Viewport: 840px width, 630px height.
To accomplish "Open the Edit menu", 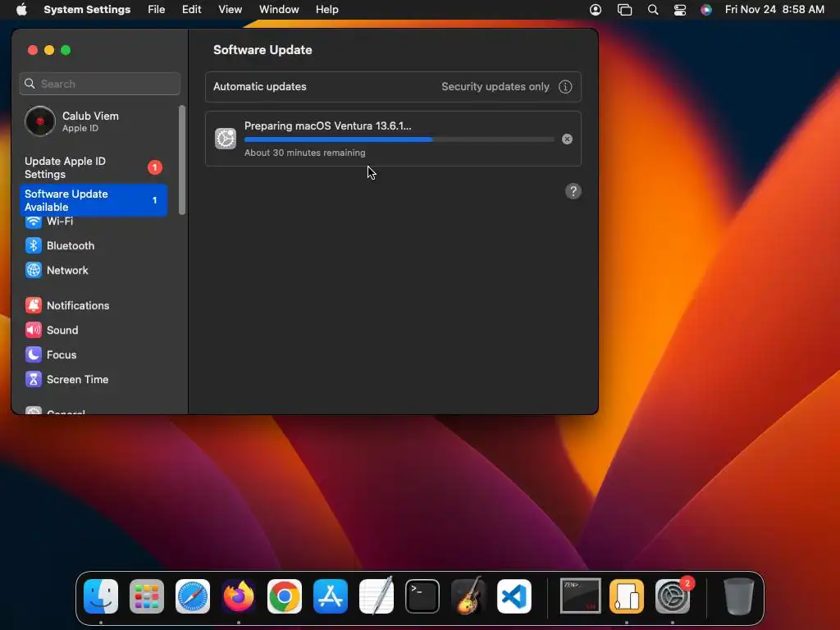I will click(191, 10).
